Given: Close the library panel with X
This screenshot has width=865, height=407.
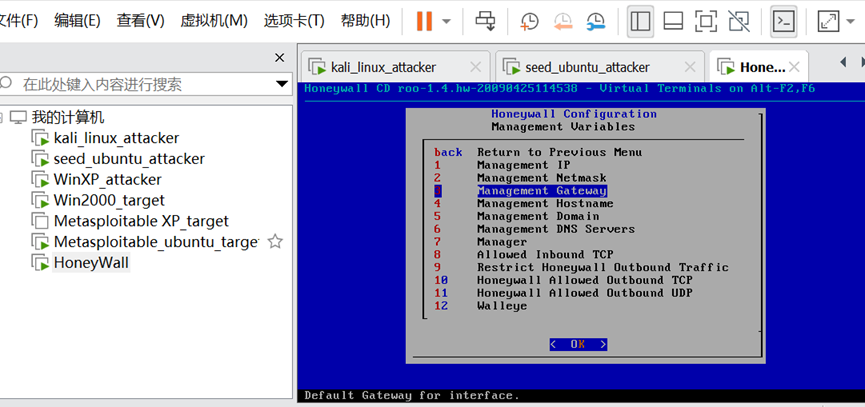Looking at the screenshot, I should point(280,58).
